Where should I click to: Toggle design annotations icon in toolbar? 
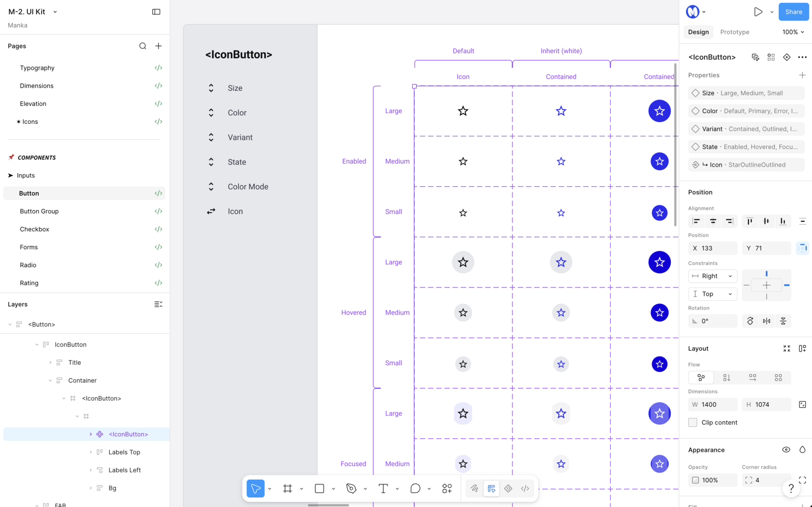pos(492,489)
